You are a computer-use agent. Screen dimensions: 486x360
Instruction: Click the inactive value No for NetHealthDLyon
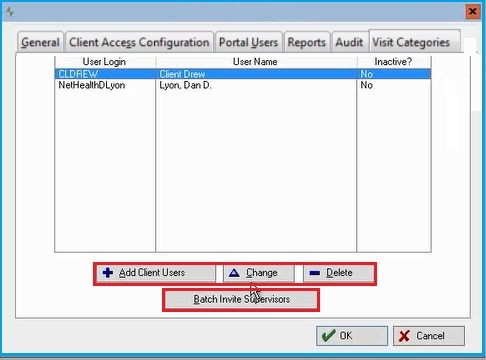[366, 85]
